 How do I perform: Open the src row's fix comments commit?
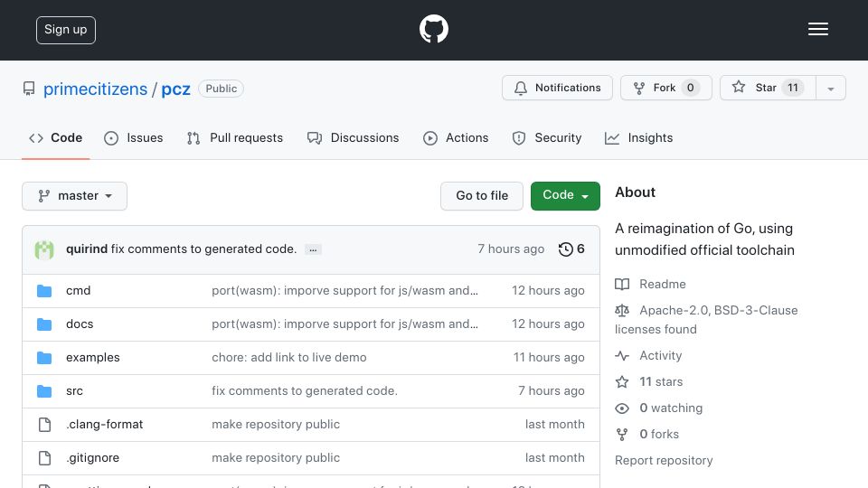click(x=305, y=390)
